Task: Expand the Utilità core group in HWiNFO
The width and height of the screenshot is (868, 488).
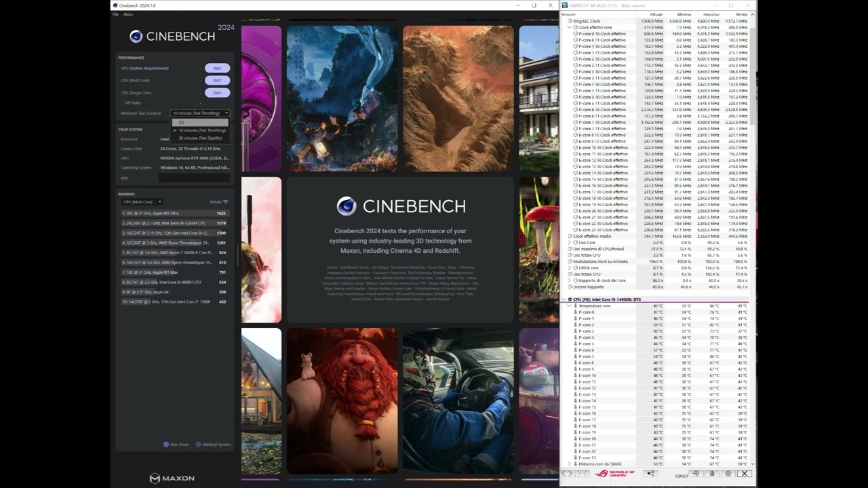Action: 570,268
